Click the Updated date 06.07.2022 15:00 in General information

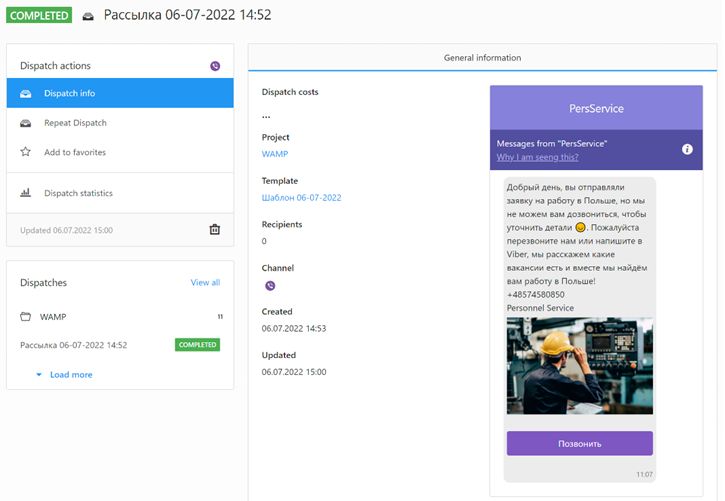pyautogui.click(x=294, y=372)
